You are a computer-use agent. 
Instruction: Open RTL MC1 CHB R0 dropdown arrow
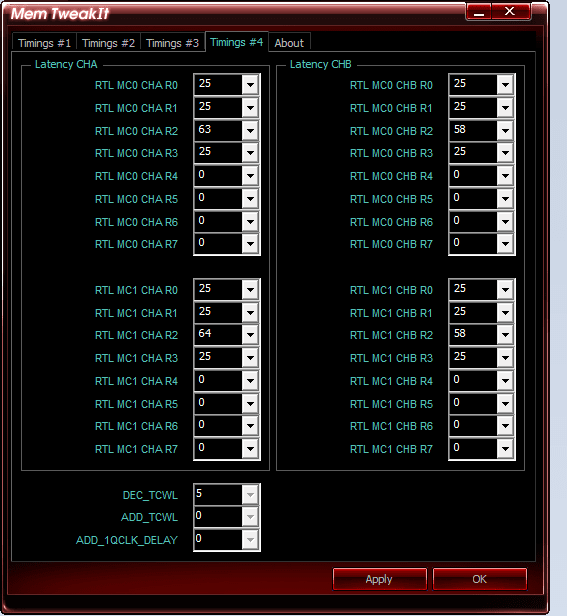pyautogui.click(x=505, y=290)
